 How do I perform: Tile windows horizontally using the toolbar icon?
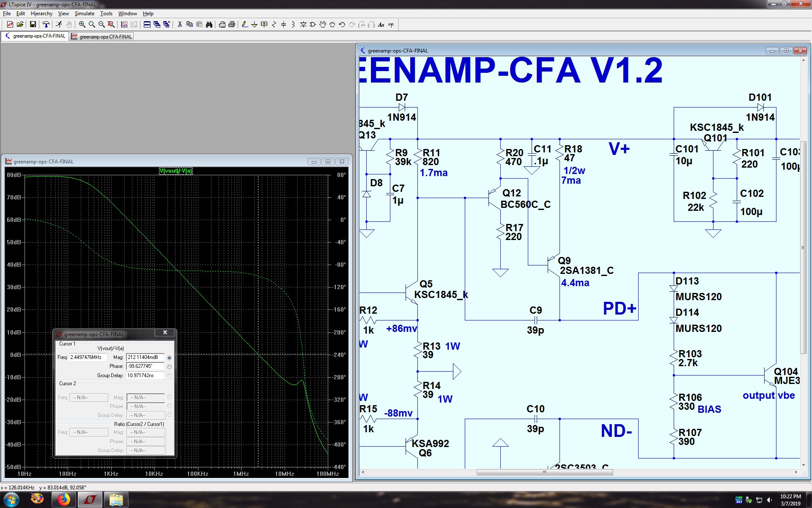click(147, 25)
